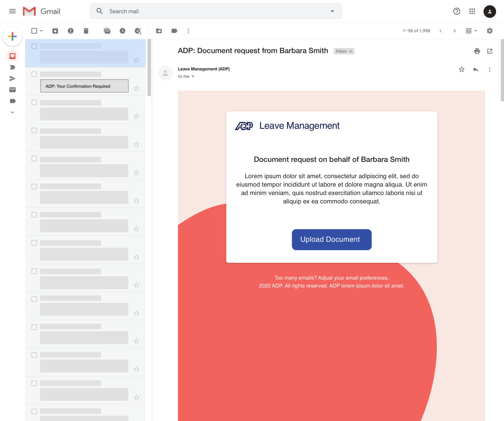Click the Archive toolbar icon
This screenshot has width=504, height=421.
pos(55,31)
